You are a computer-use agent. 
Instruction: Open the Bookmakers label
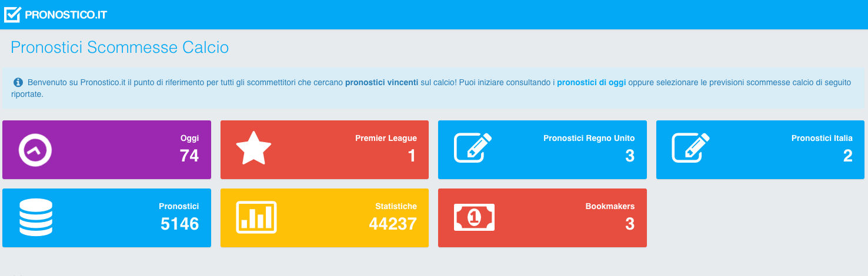[x=610, y=207]
